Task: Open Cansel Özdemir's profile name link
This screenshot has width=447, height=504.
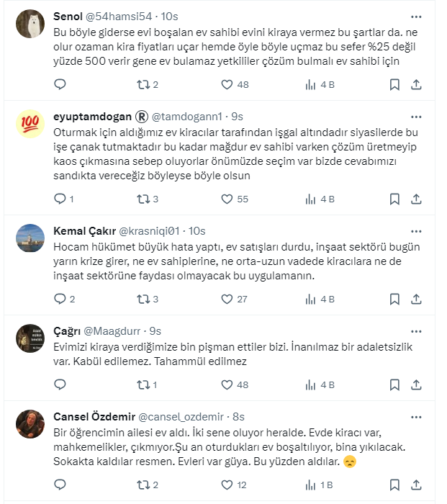Action: 93,417
